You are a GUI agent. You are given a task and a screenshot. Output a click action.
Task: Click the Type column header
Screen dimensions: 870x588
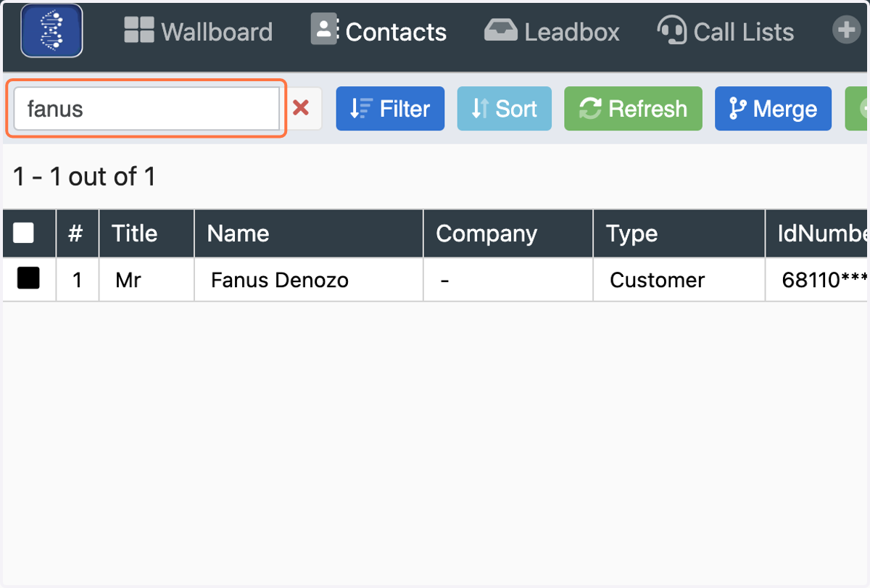tap(679, 233)
